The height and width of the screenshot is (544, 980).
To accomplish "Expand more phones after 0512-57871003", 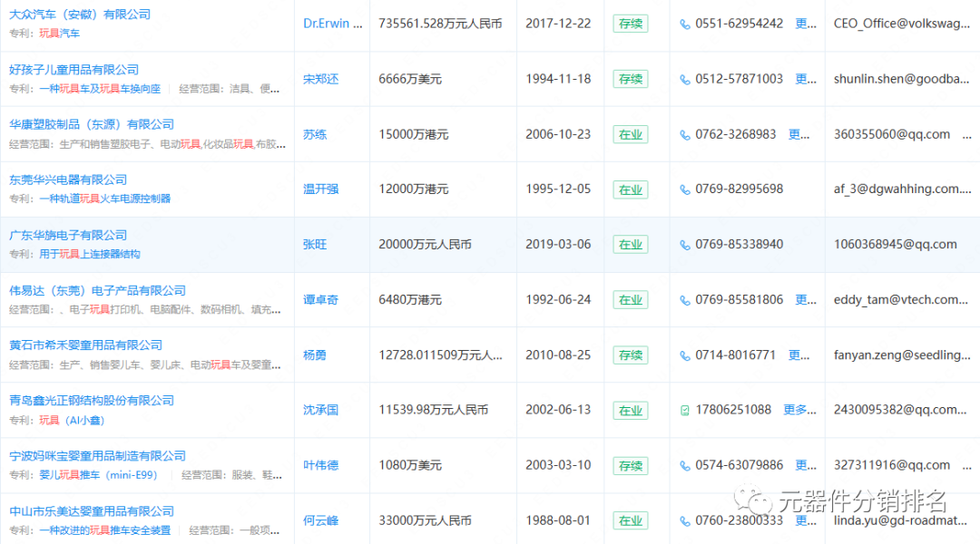I will coord(806,79).
